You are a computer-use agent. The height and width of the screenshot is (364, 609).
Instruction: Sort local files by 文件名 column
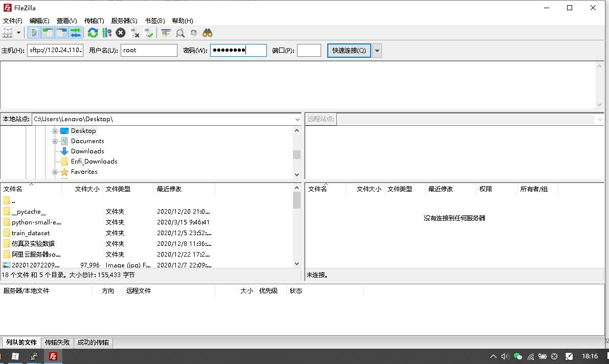coord(31,189)
